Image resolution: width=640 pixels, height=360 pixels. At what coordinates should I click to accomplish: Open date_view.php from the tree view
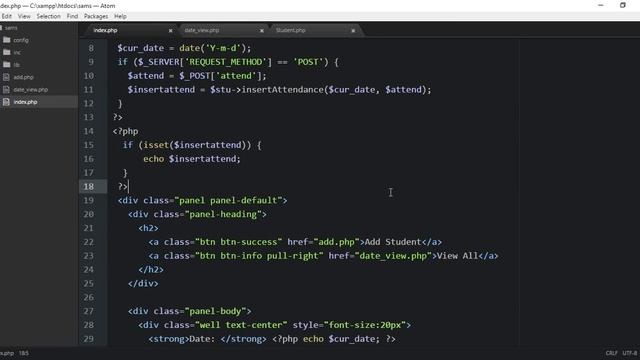coord(31,89)
